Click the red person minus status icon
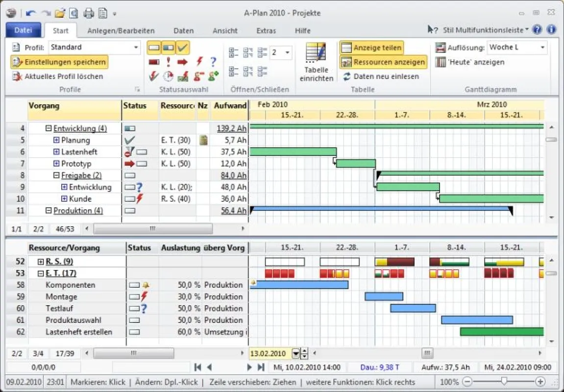The height and width of the screenshot is (392, 564). coord(199,76)
